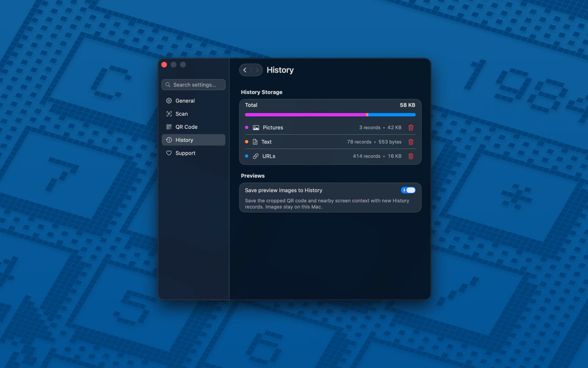Switch to the Scan settings section
Screen dimensions: 588x368
tap(193, 114)
